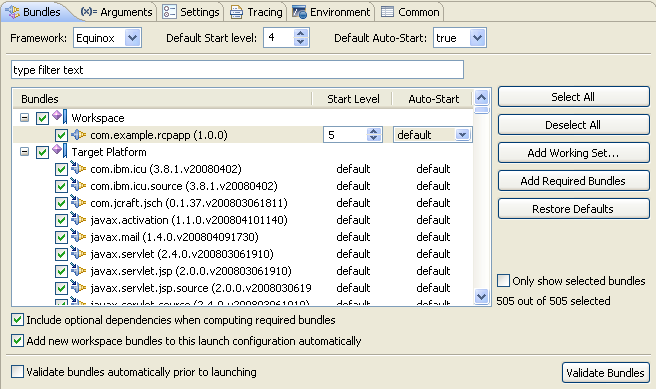Switch to the Environment tab
This screenshot has width=656, height=389.
331,12
